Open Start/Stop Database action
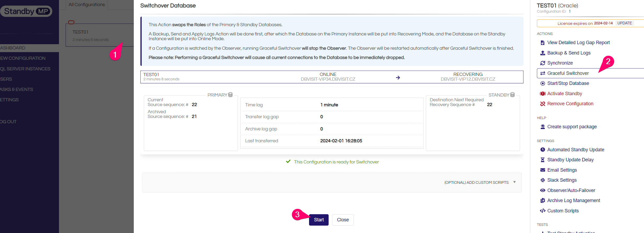 pos(568,83)
